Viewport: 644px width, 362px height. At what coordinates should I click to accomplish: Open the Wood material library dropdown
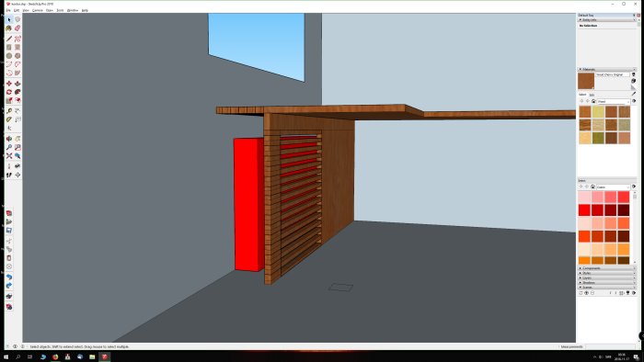point(614,101)
